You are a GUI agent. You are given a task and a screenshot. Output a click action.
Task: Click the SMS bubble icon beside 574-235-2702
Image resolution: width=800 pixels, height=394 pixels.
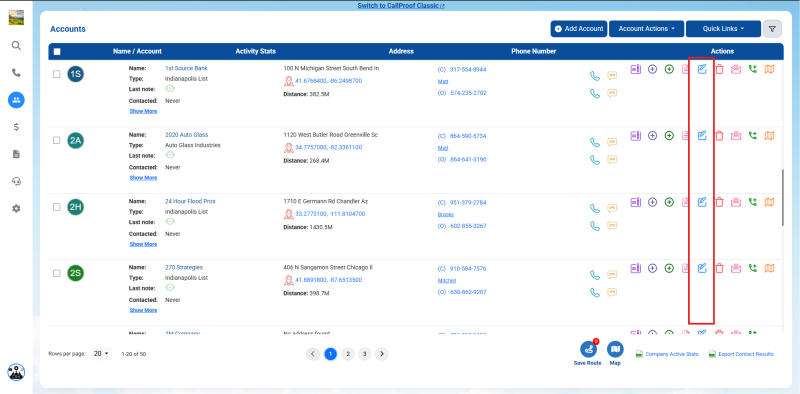(612, 93)
